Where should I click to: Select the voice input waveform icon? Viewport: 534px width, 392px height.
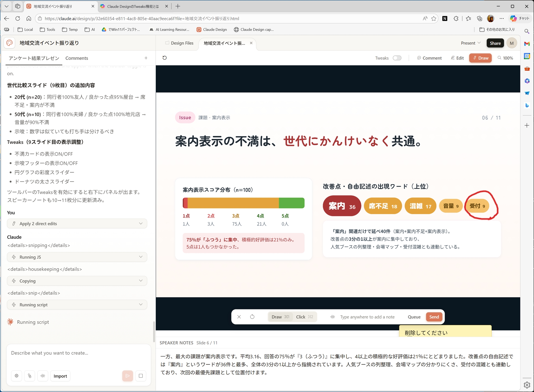(43, 376)
